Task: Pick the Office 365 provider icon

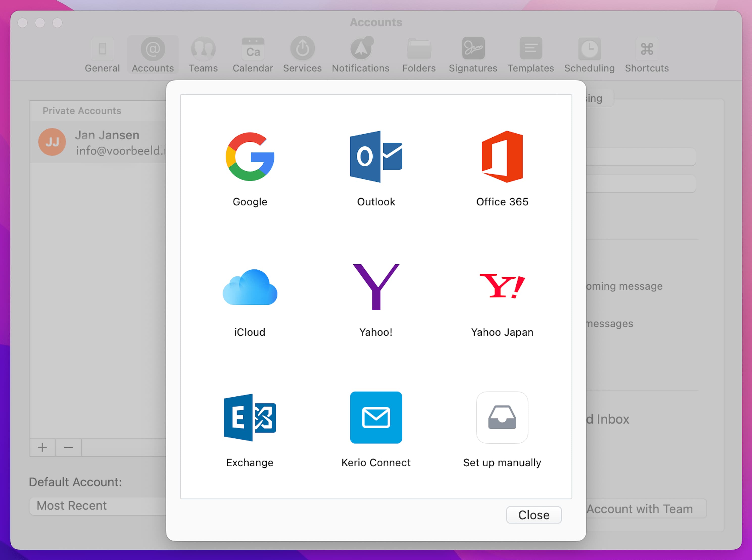Action: click(x=502, y=157)
